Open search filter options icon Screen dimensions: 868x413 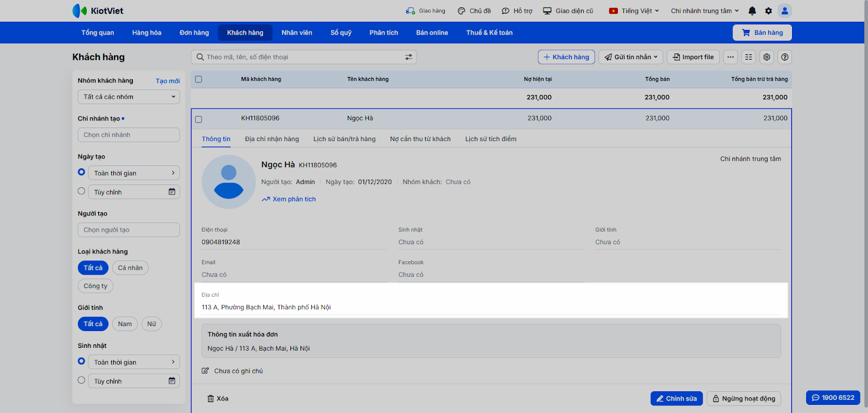click(x=409, y=57)
